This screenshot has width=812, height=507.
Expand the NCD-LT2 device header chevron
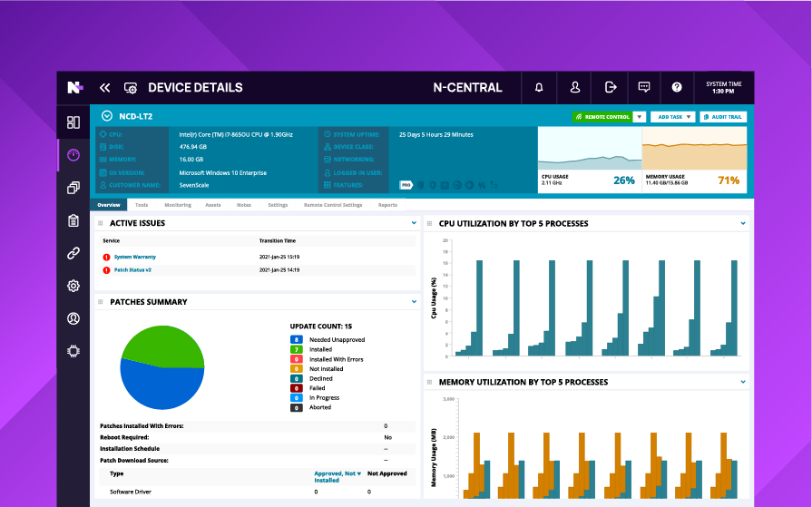107,116
